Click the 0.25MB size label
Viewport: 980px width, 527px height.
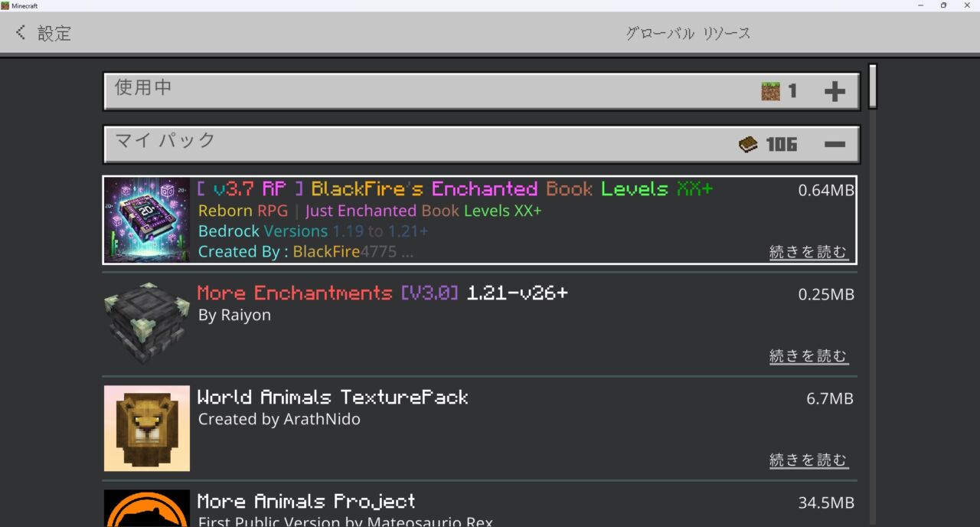click(826, 294)
